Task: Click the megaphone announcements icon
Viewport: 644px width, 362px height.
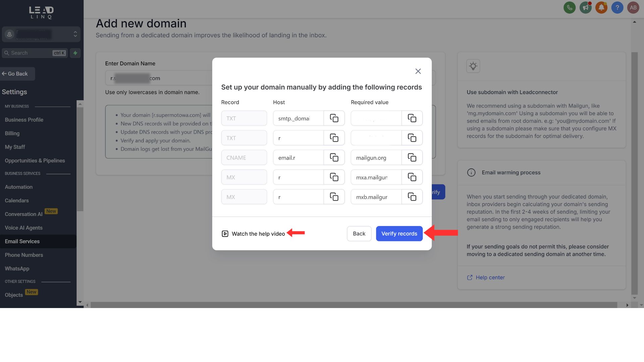Action: [585, 7]
